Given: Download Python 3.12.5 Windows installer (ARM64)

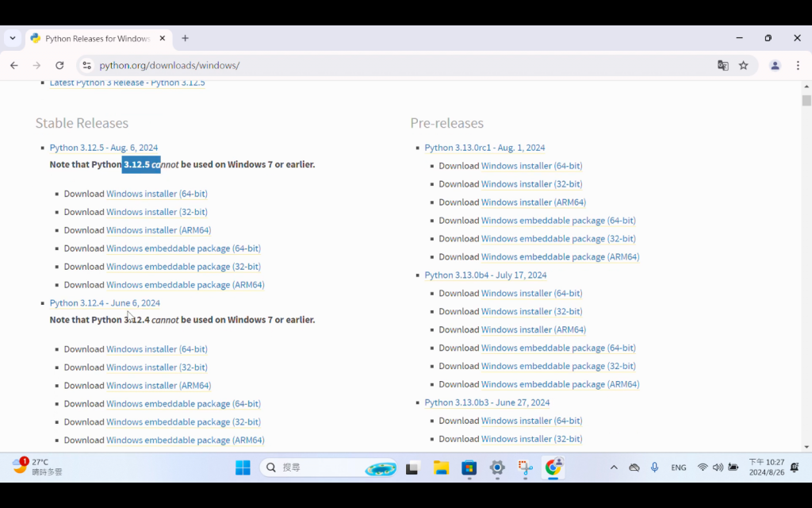Looking at the screenshot, I should click(x=159, y=230).
